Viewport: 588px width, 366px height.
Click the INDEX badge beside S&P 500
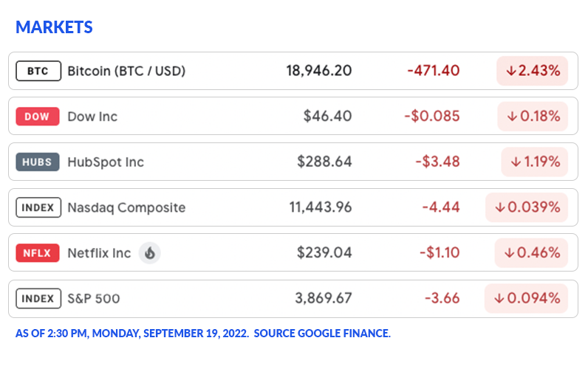tap(38, 299)
